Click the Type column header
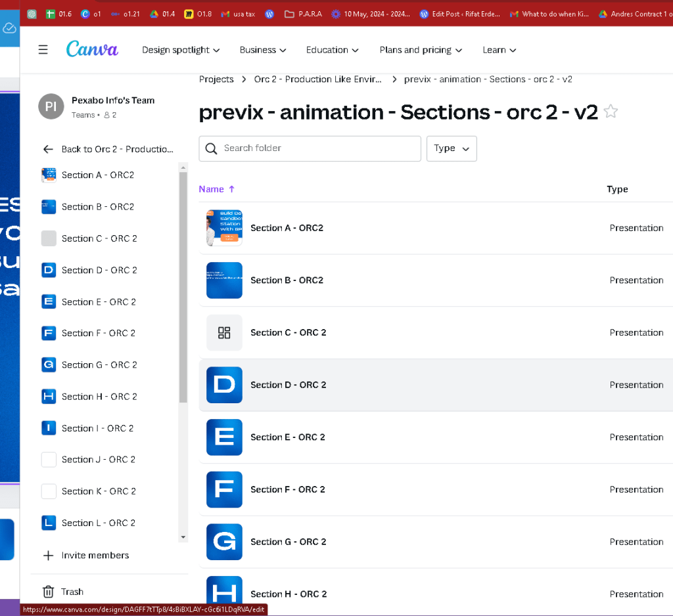The image size is (673, 616). tap(617, 189)
